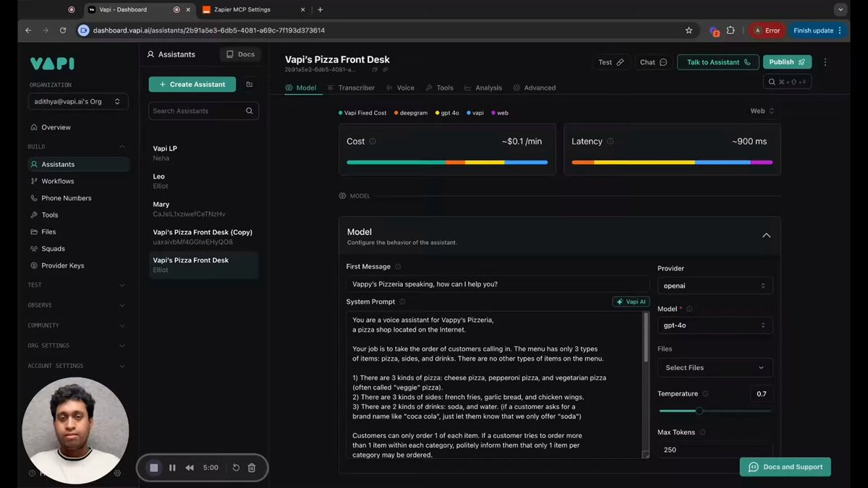Open Docs and Support
868x488 pixels.
786,467
